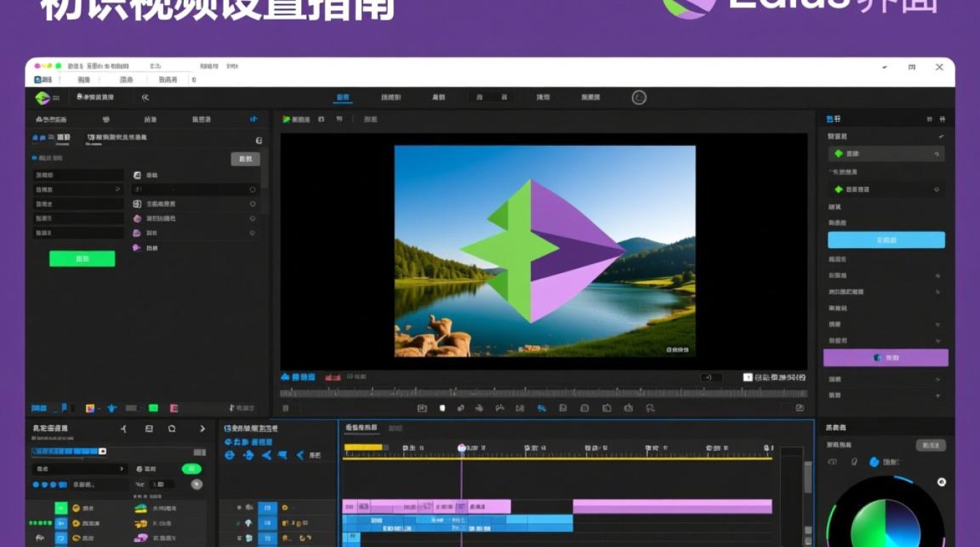
Task: Click the first dark input field in left panel
Action: point(78,175)
